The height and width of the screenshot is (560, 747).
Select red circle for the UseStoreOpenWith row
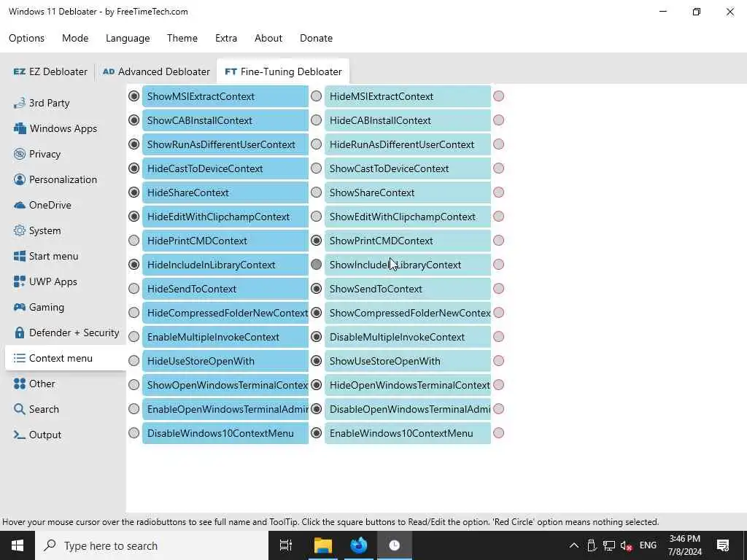coord(499,360)
